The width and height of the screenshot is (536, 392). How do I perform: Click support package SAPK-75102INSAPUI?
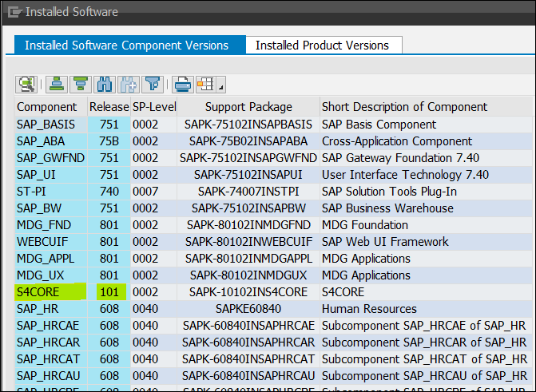click(248, 175)
